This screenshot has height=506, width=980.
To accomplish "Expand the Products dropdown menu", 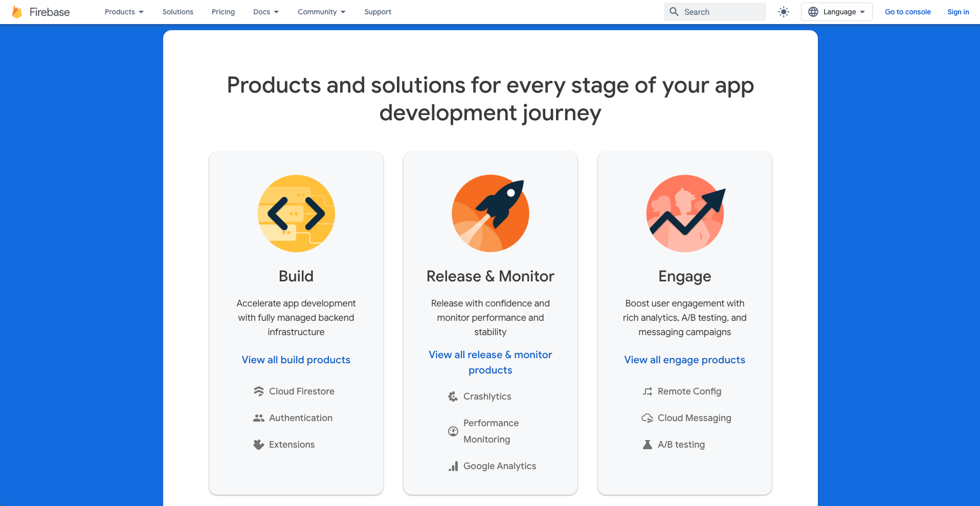I will pyautogui.click(x=124, y=12).
